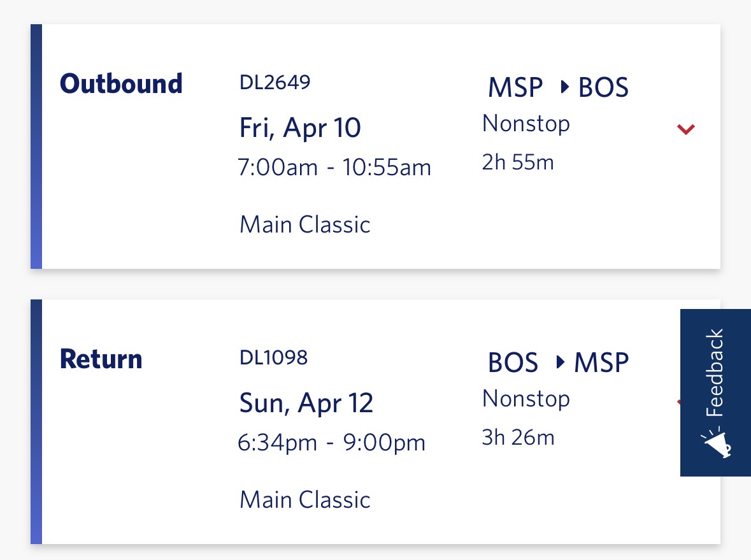Viewport: 751px width, 560px height.
Task: Click the arrow between BOS and MSP
Action: (560, 363)
